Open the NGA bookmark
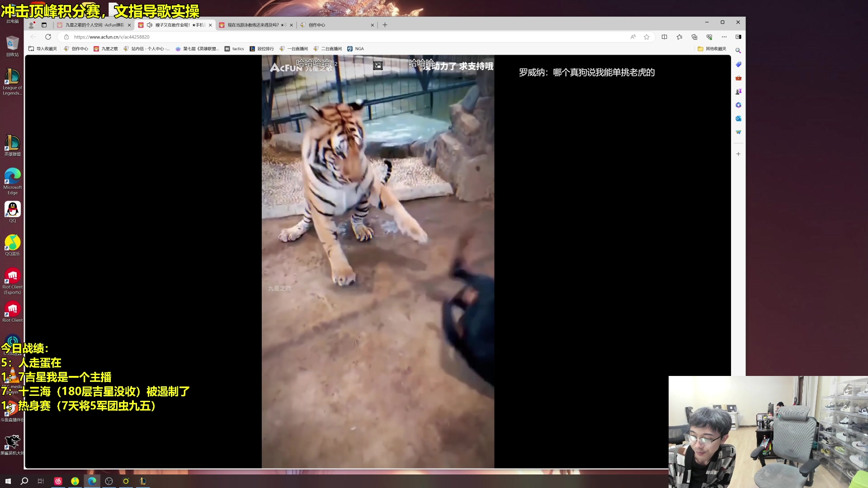868x488 pixels. point(355,49)
